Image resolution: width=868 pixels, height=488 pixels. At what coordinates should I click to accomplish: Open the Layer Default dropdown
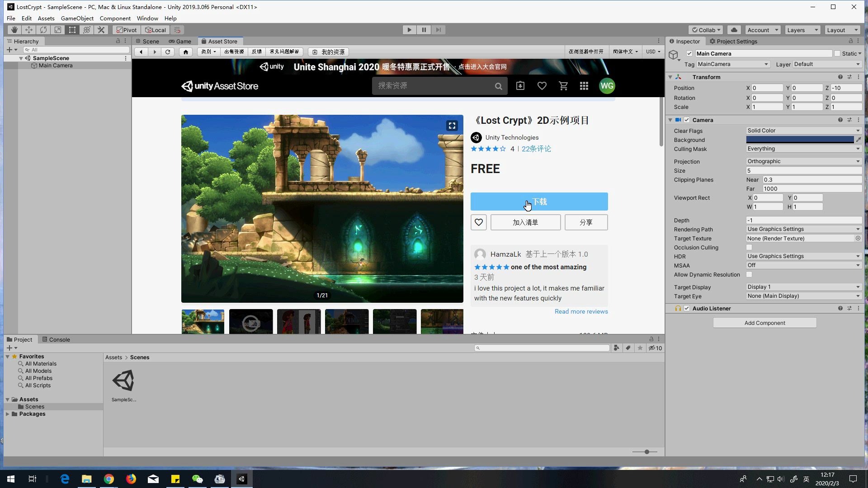coord(827,64)
